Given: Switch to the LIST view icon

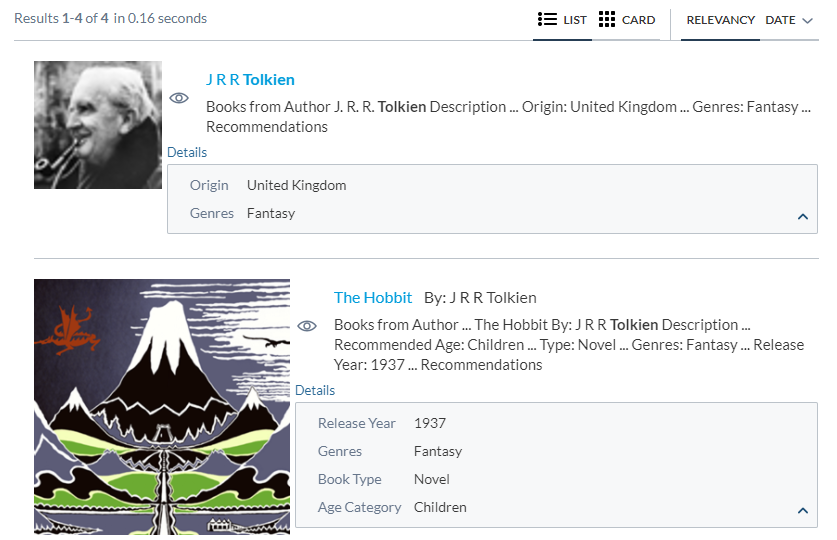Looking at the screenshot, I should [x=547, y=20].
